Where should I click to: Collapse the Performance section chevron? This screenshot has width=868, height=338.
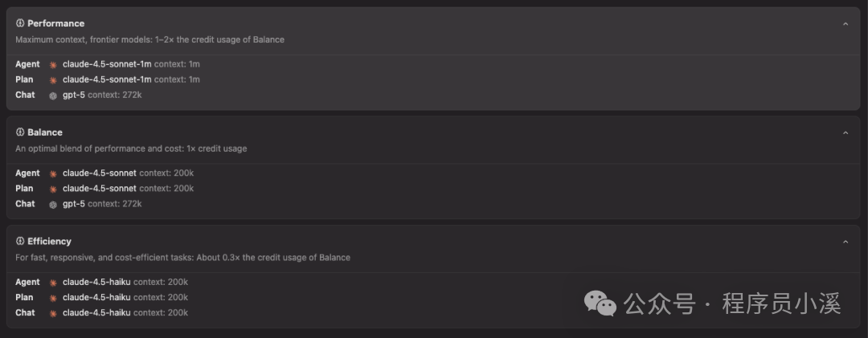pyautogui.click(x=845, y=24)
